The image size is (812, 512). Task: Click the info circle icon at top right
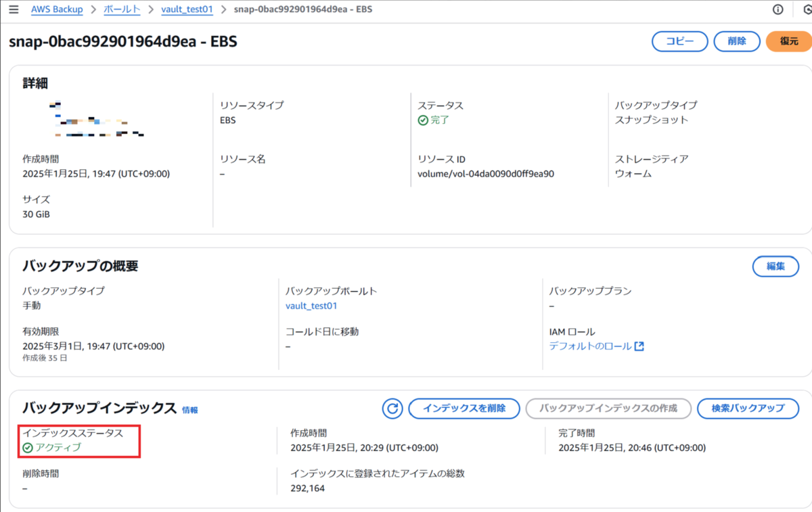click(x=778, y=9)
